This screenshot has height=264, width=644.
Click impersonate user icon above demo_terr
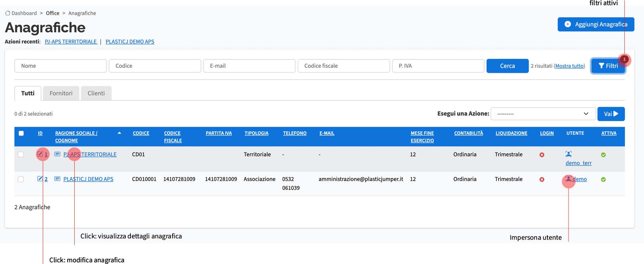point(569,154)
